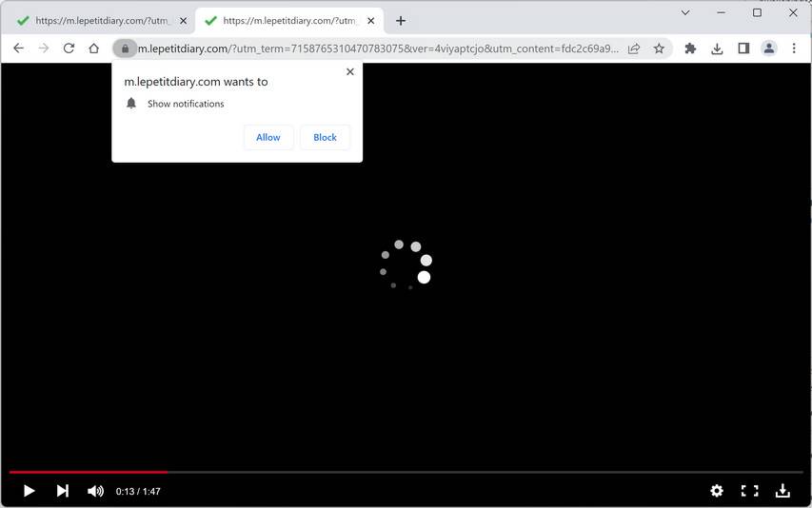
Task: Click the bell icon in permission prompt
Action: click(x=131, y=104)
